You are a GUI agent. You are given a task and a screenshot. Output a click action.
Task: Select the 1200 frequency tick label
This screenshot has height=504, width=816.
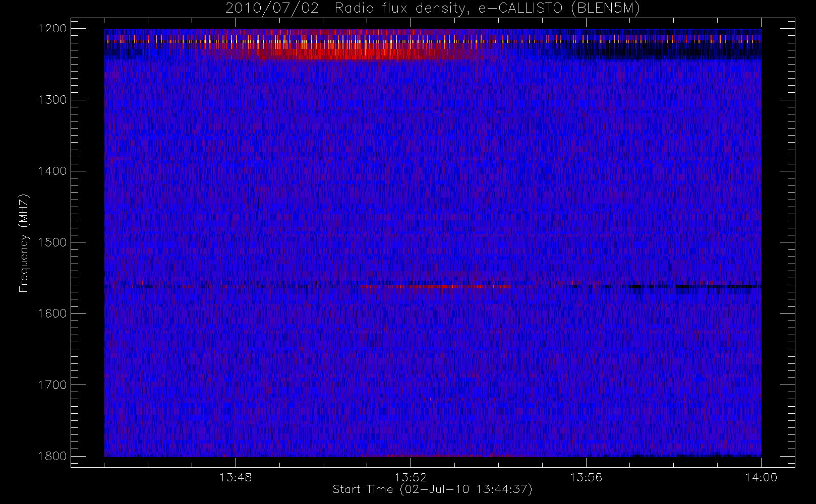pyautogui.click(x=53, y=29)
